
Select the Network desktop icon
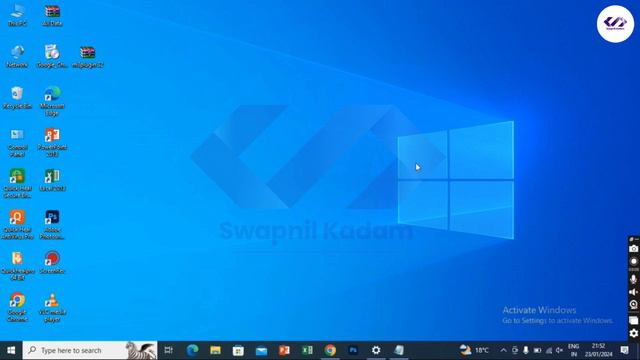(x=17, y=57)
